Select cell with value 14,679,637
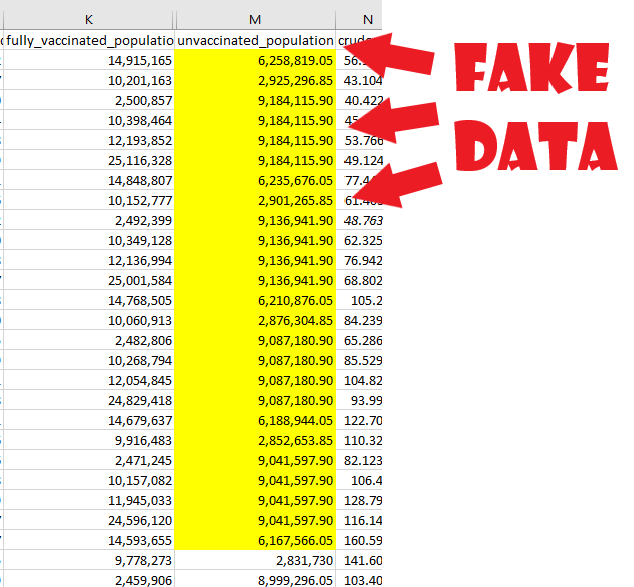 point(89,420)
